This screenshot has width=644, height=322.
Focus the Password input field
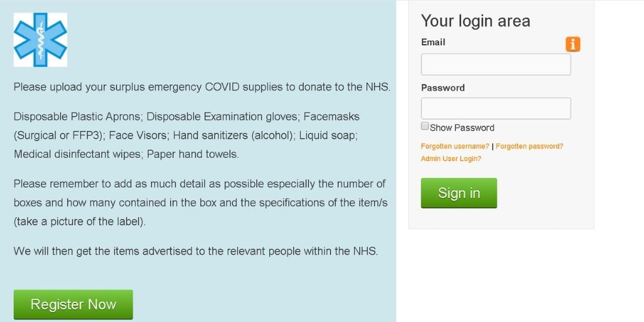pyautogui.click(x=496, y=108)
